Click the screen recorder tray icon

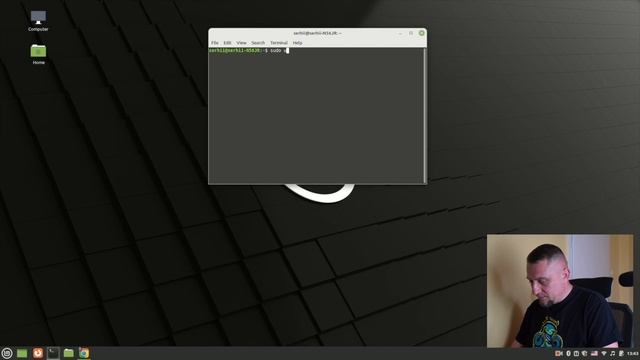pos(559,353)
